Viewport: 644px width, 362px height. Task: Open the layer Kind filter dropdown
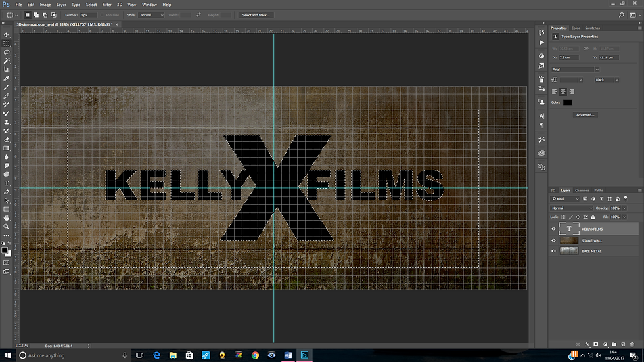pyautogui.click(x=564, y=199)
